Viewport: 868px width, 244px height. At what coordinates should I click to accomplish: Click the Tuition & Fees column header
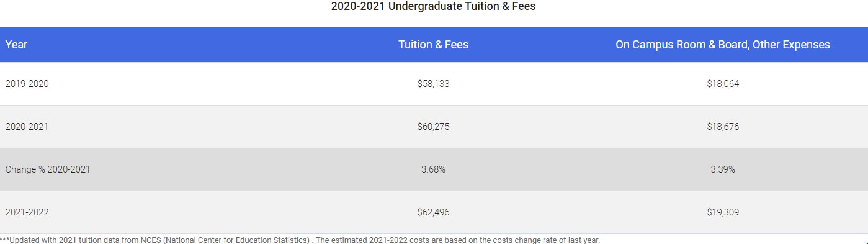[x=433, y=45]
